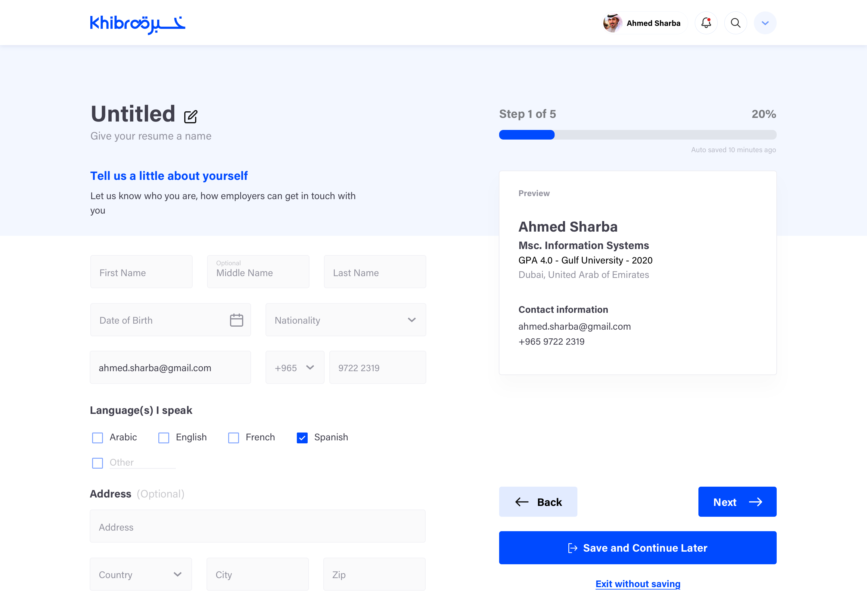Go back using the Back arrow button
867x616 pixels.
point(538,502)
